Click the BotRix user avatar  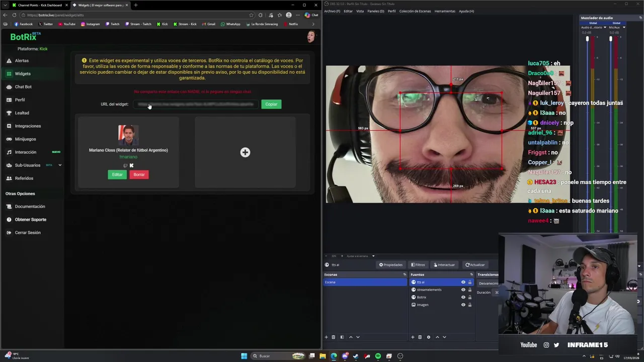(311, 37)
